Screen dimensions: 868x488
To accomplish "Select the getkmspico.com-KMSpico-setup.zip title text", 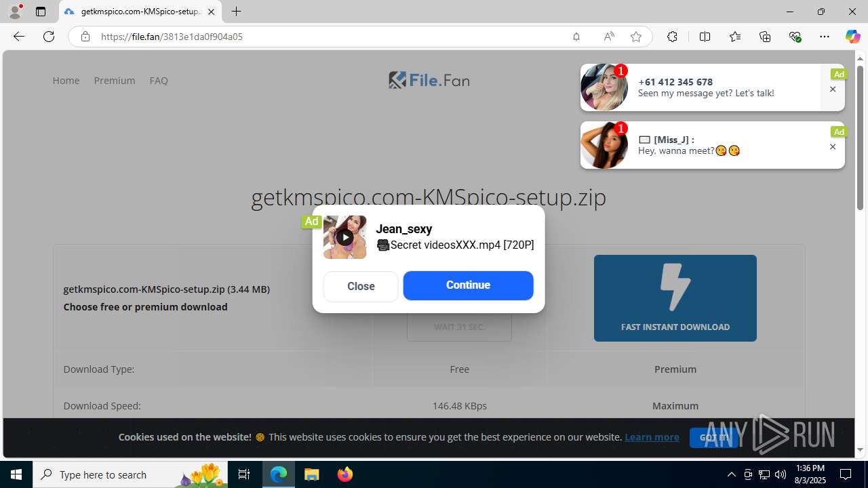I will pos(429,197).
